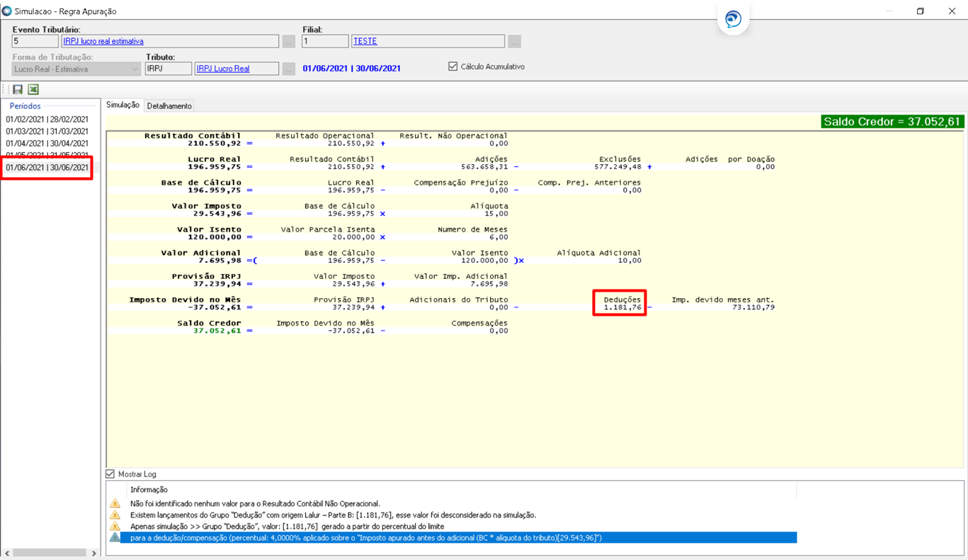
Task: Click the Alíquota value 15,00
Action: (x=496, y=214)
